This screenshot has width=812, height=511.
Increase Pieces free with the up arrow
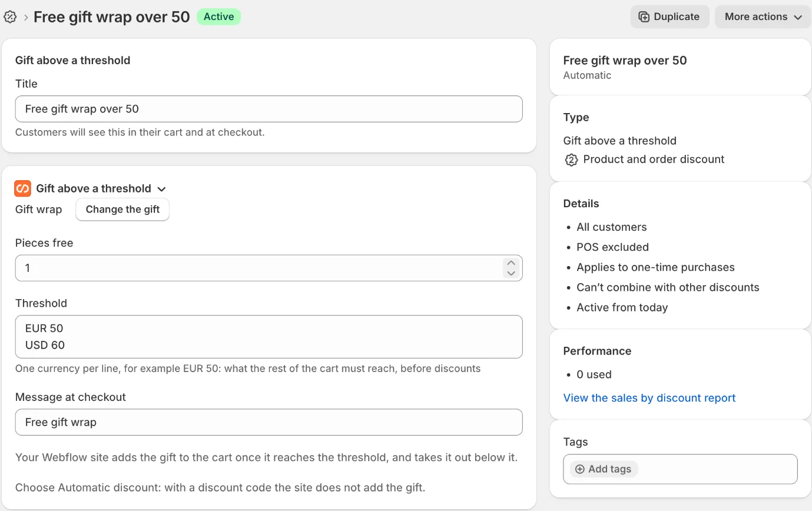click(x=511, y=263)
